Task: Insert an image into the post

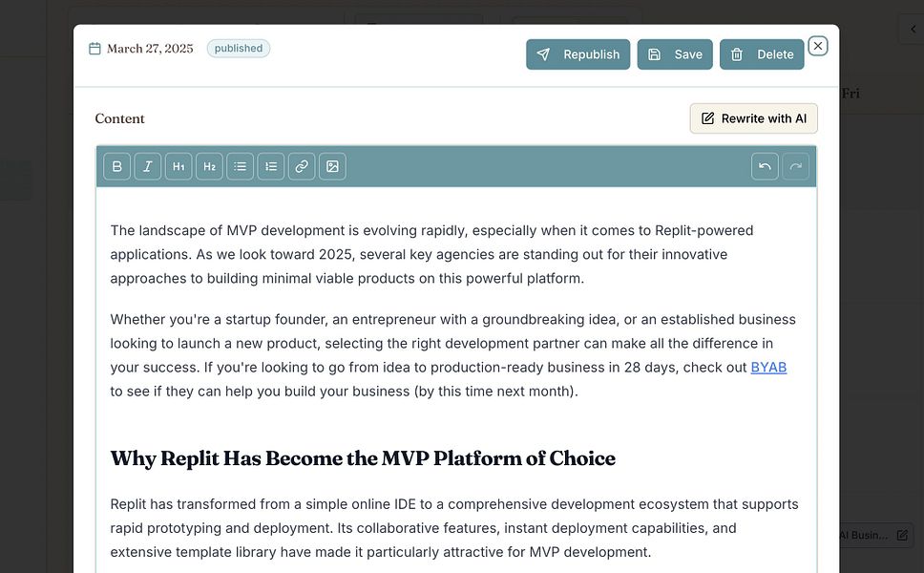Action: point(332,165)
